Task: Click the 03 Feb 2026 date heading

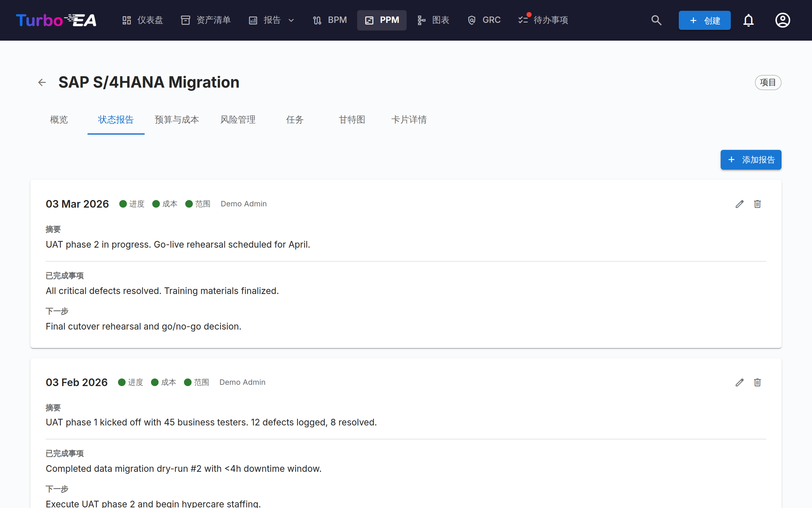Action: coord(76,382)
